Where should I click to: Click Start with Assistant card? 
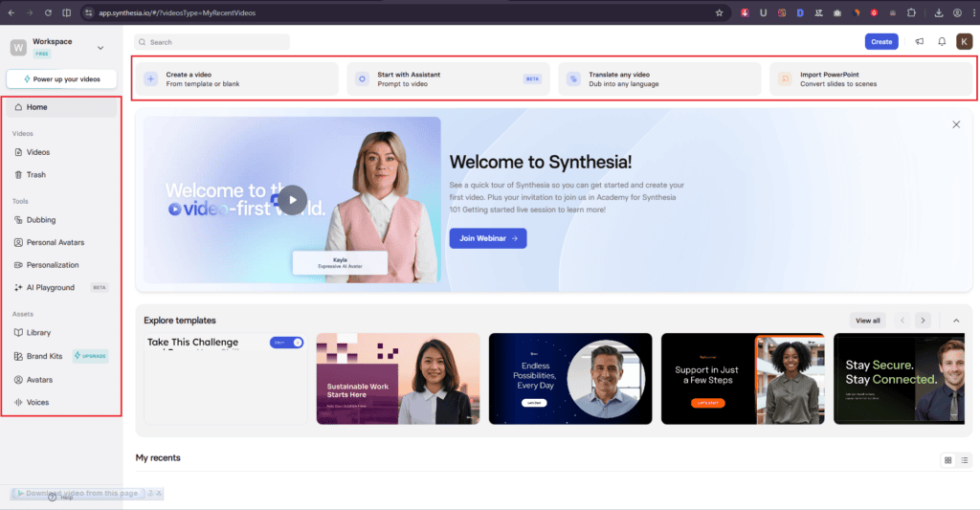pyautogui.click(x=448, y=78)
